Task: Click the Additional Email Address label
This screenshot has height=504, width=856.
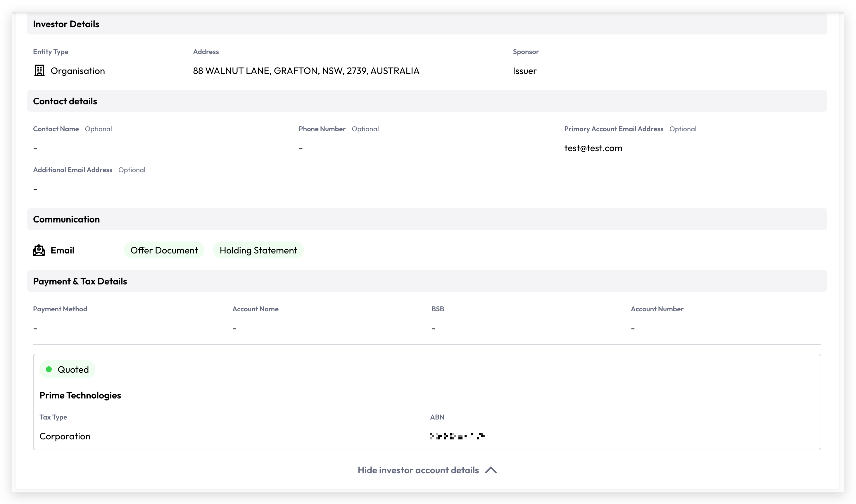Action: [x=73, y=170]
